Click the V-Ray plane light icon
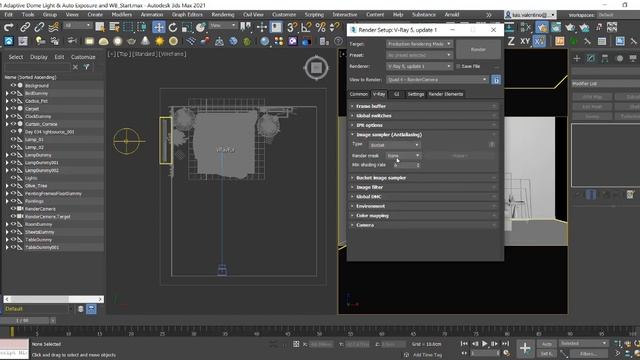 click(x=89, y=41)
